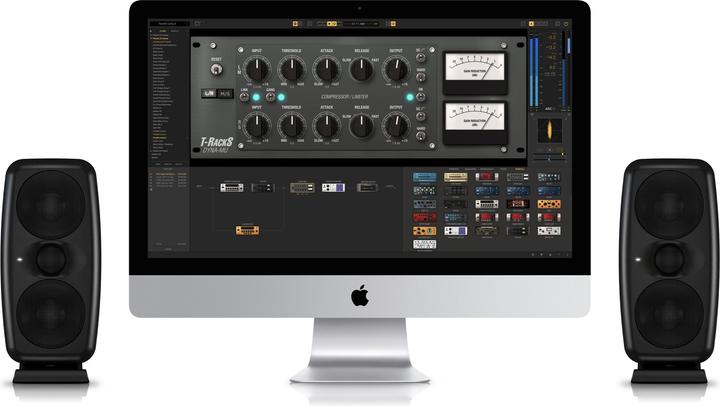Select the M/S processing mode button

[x=225, y=94]
